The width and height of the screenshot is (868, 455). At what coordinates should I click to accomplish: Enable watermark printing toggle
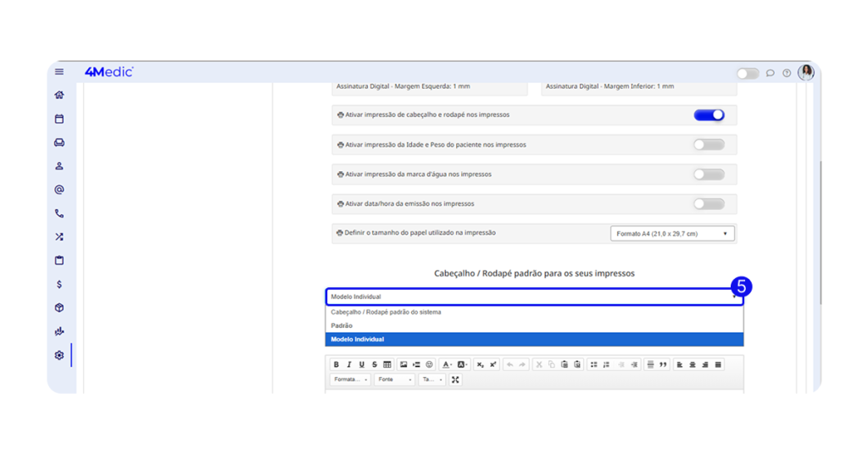click(709, 175)
